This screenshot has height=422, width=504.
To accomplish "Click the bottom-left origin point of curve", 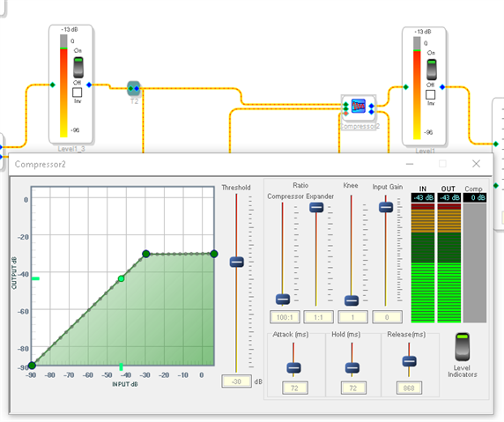I will click(32, 366).
